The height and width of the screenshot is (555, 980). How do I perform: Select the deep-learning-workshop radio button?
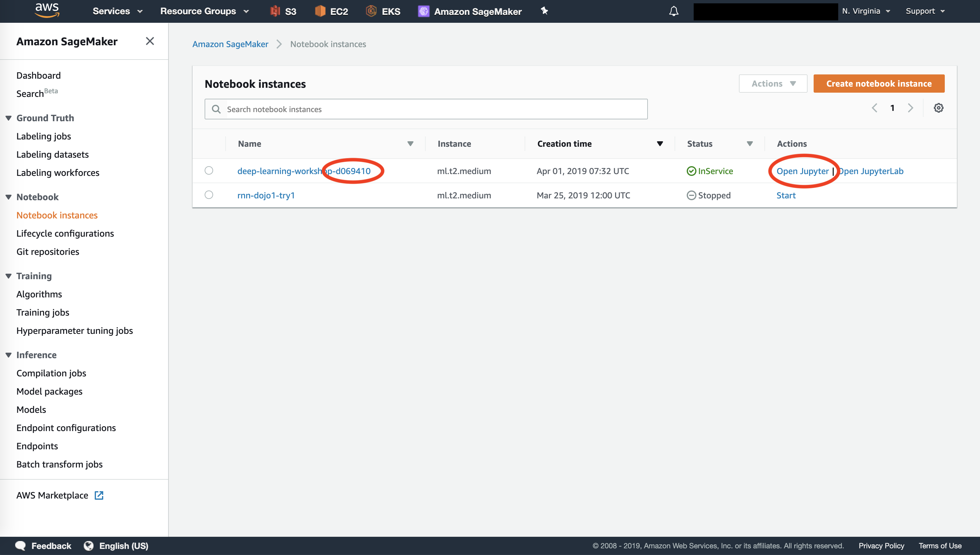pos(209,170)
